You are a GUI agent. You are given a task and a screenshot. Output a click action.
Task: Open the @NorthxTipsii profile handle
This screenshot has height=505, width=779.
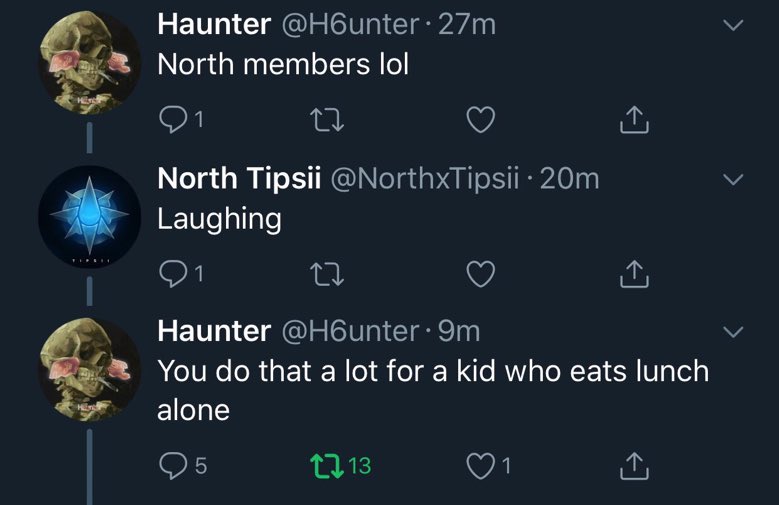pos(425,178)
